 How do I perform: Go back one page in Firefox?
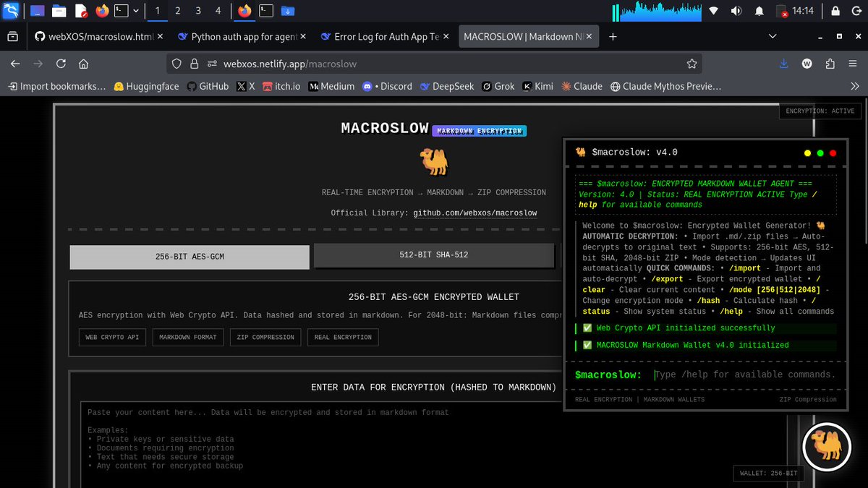coord(15,64)
